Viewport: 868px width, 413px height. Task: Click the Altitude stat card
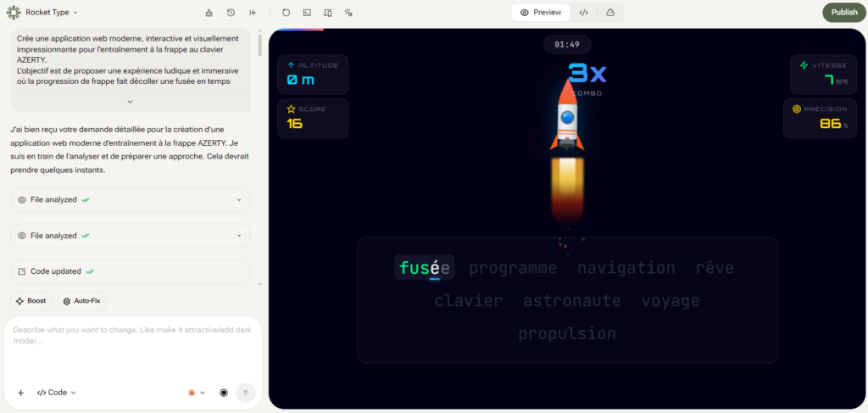click(x=313, y=74)
